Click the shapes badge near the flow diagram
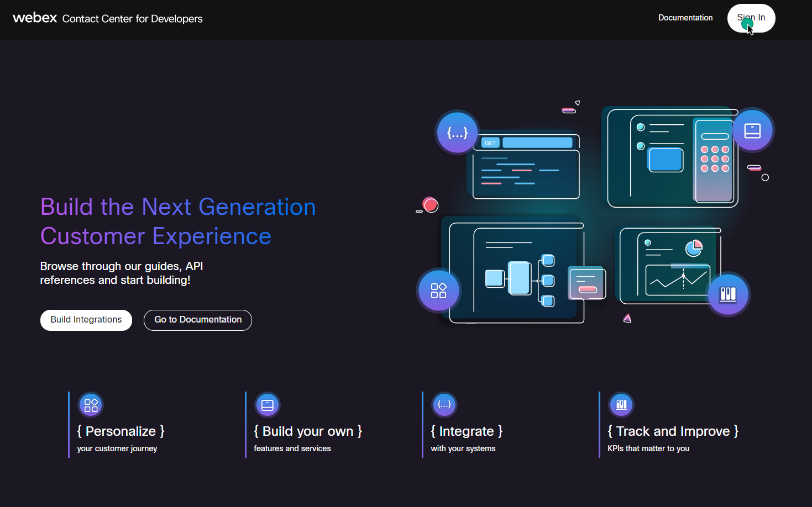Screen dimensions: 812x507 coord(438,291)
